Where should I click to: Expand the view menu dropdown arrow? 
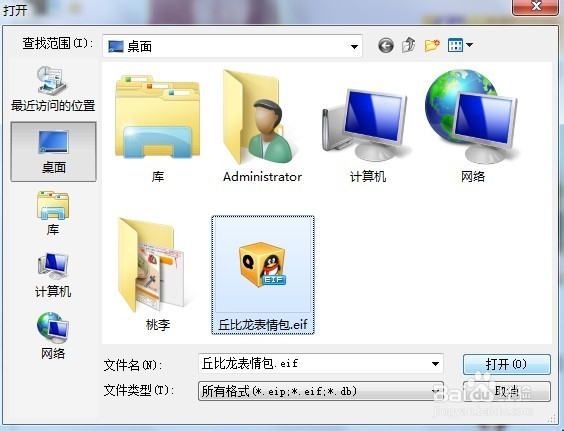tap(469, 45)
